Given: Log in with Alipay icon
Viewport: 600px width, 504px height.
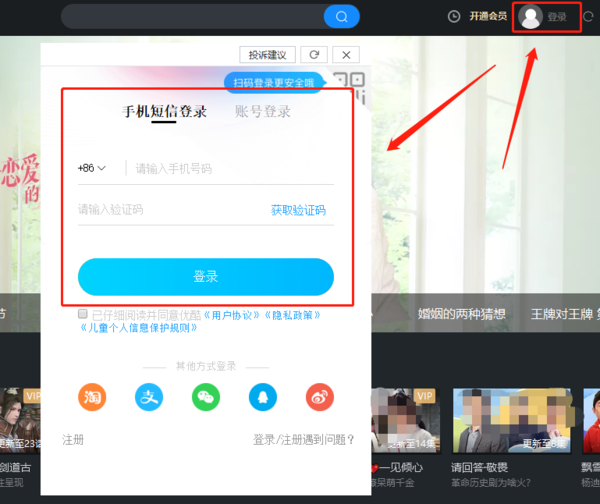Looking at the screenshot, I should click(149, 397).
